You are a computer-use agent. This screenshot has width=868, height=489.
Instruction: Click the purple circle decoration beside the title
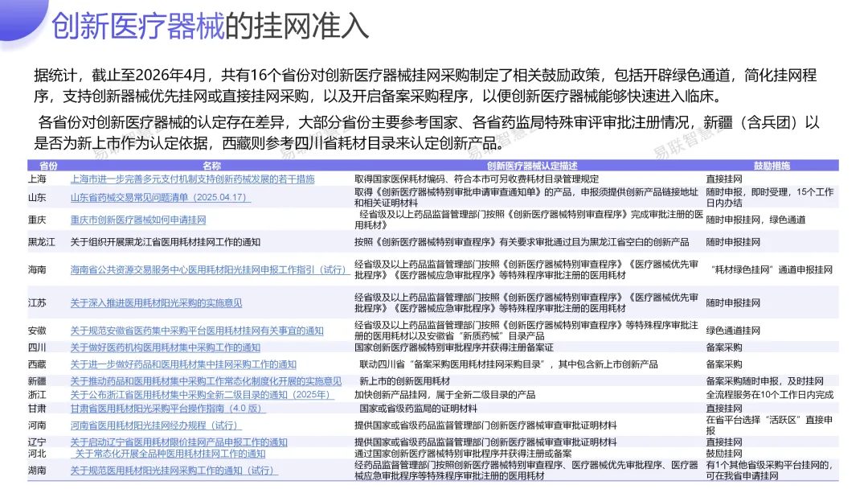pos(15,18)
